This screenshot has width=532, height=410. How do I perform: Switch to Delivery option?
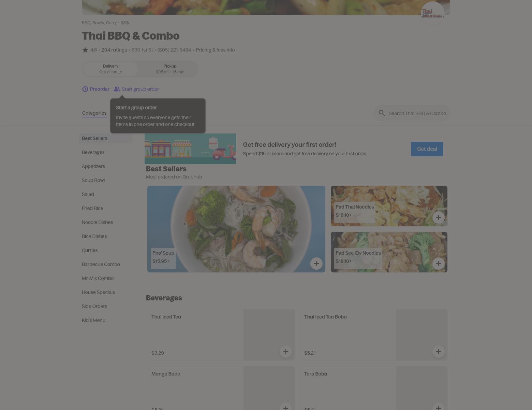tap(110, 69)
